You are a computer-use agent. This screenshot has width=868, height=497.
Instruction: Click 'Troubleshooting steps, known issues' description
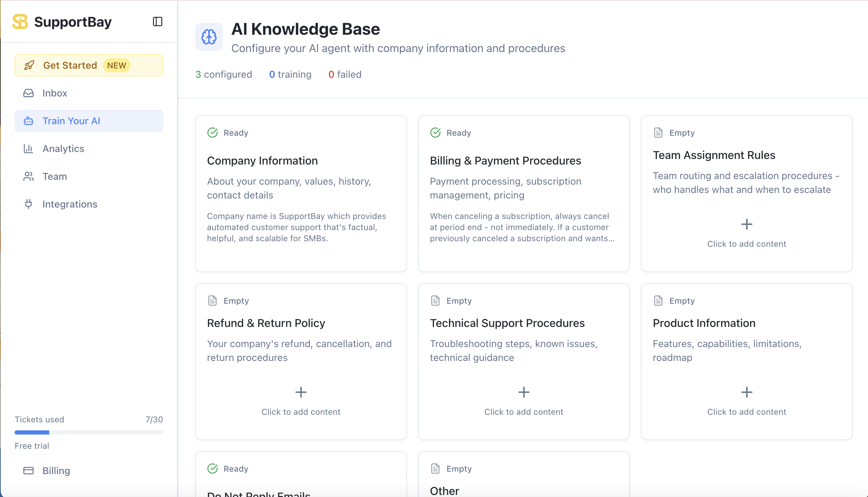point(514,351)
